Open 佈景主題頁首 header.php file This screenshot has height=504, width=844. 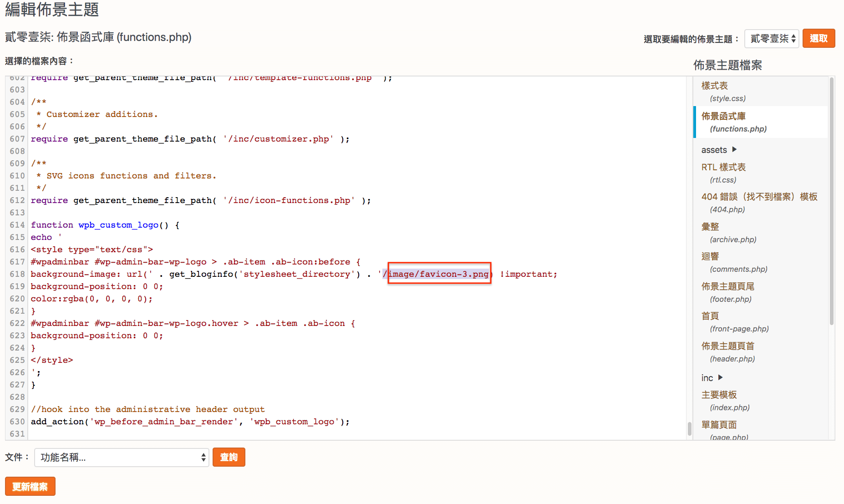click(x=727, y=346)
